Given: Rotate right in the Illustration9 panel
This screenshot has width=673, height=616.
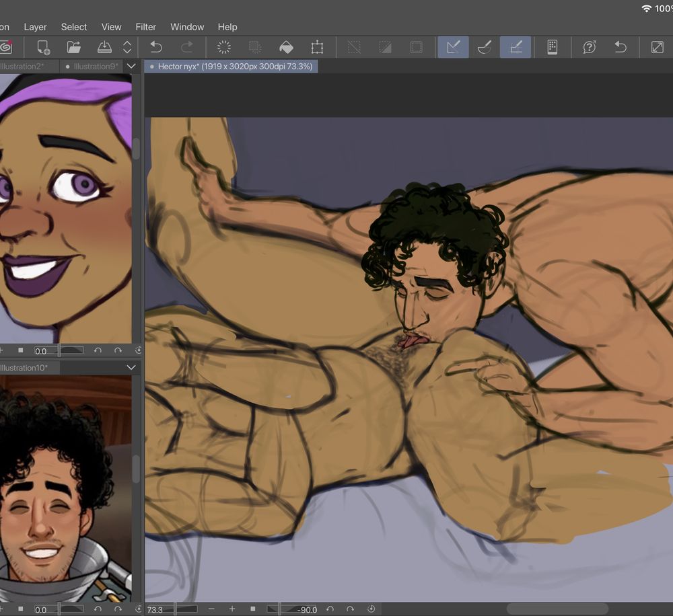Looking at the screenshot, I should pos(118,350).
